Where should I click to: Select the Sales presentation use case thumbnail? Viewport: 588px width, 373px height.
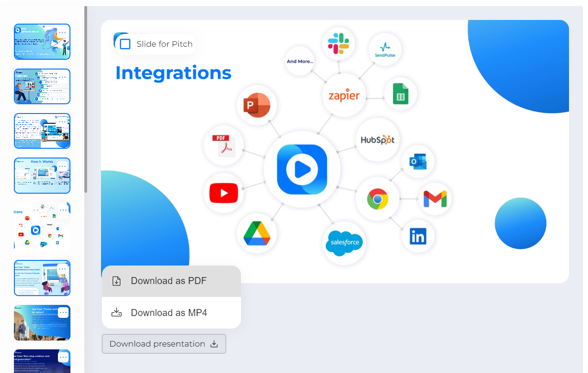tap(42, 278)
